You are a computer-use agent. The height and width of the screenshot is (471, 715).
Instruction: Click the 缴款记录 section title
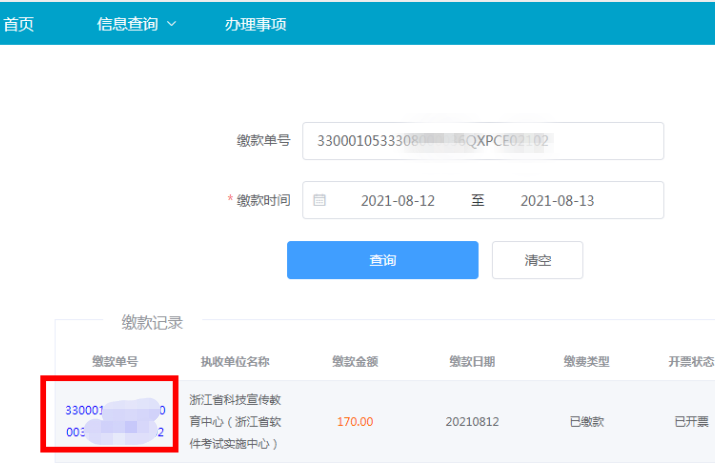pyautogui.click(x=152, y=323)
